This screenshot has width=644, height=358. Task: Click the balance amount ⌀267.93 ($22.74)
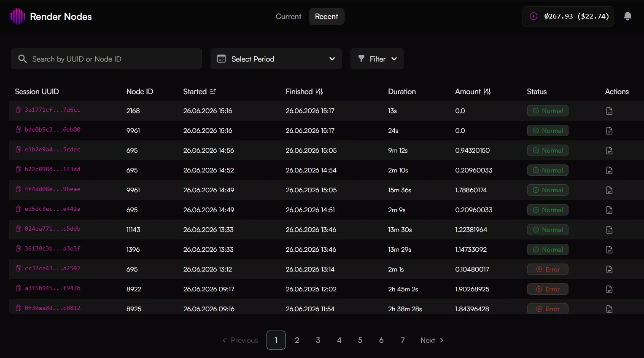point(577,16)
